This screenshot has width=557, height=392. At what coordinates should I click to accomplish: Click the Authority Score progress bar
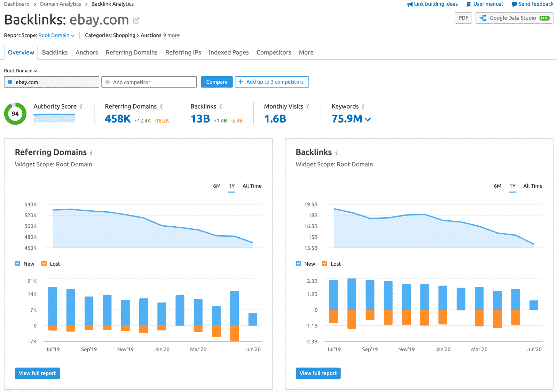point(54,118)
